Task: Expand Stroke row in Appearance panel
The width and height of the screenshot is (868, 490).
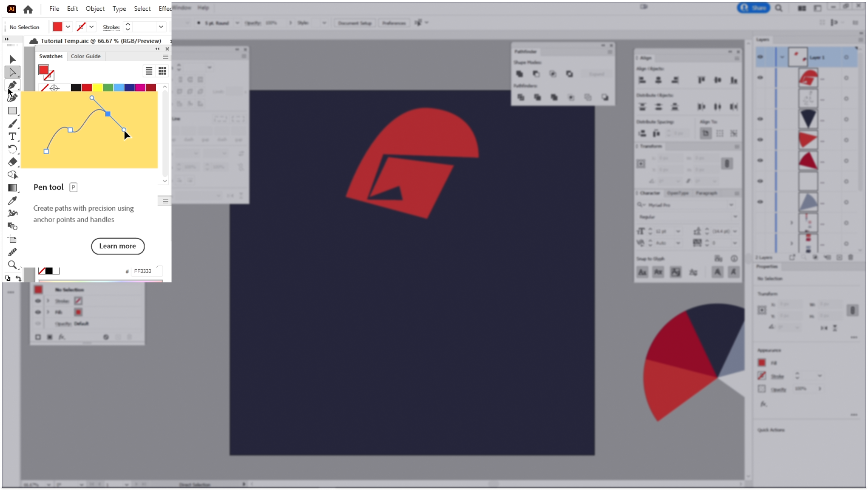Action: pos(48,301)
